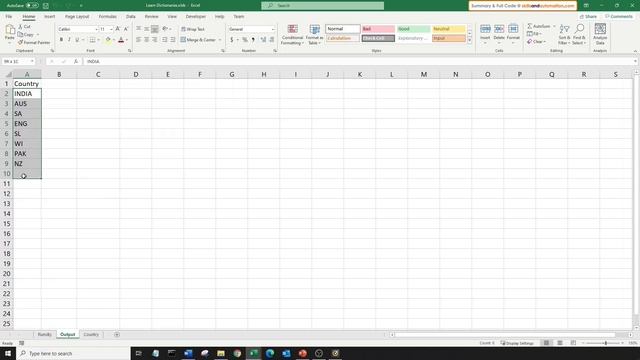
Task: Align text to the left
Action: 138,40
